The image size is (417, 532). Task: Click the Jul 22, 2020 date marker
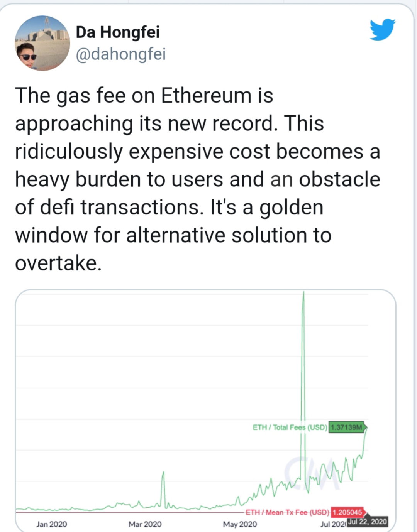(367, 522)
